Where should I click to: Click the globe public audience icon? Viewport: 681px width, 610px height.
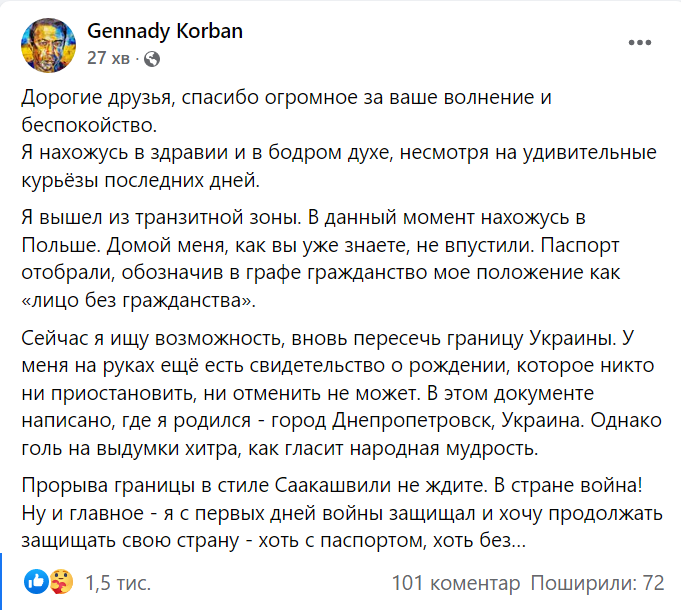(x=151, y=59)
